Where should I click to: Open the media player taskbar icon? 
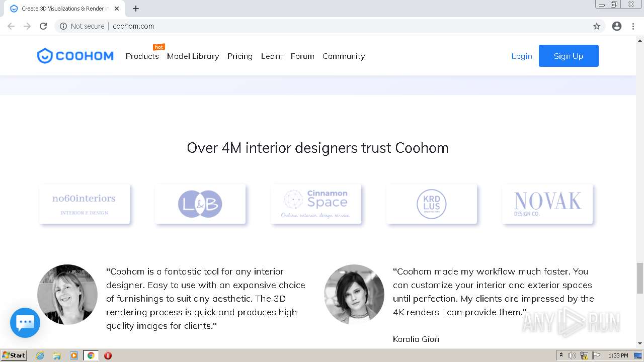point(74,355)
